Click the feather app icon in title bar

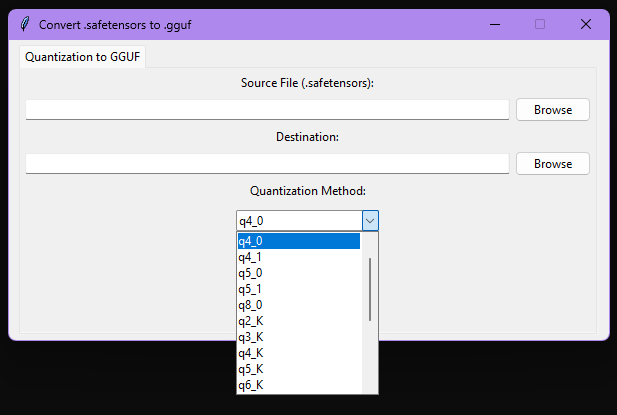point(25,24)
